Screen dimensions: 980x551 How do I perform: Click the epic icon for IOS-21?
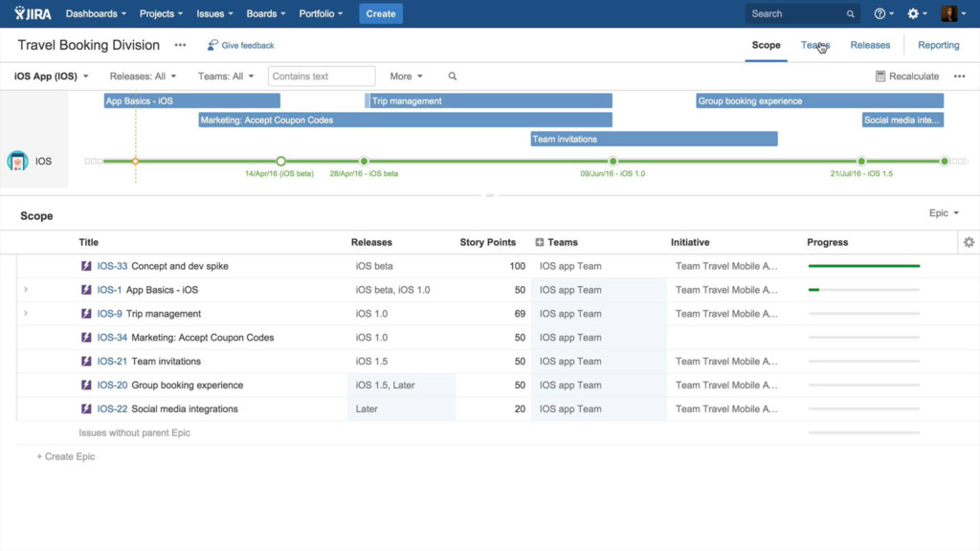coord(86,361)
